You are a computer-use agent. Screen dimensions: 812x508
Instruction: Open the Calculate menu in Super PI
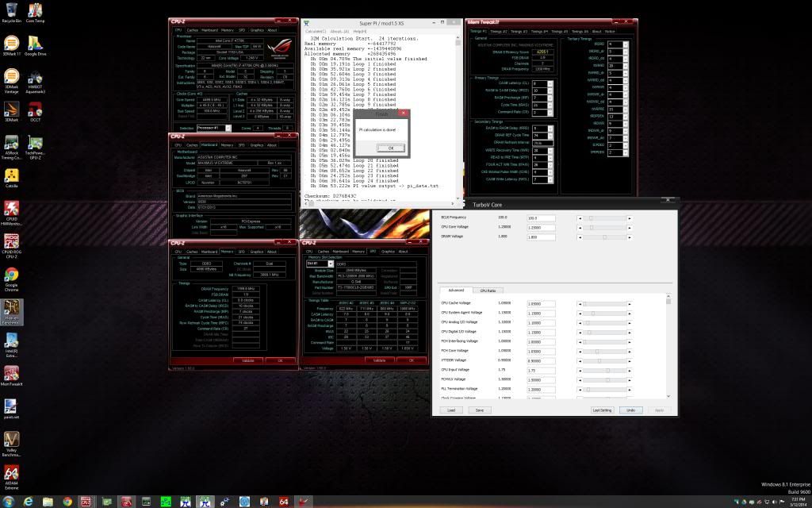316,32
